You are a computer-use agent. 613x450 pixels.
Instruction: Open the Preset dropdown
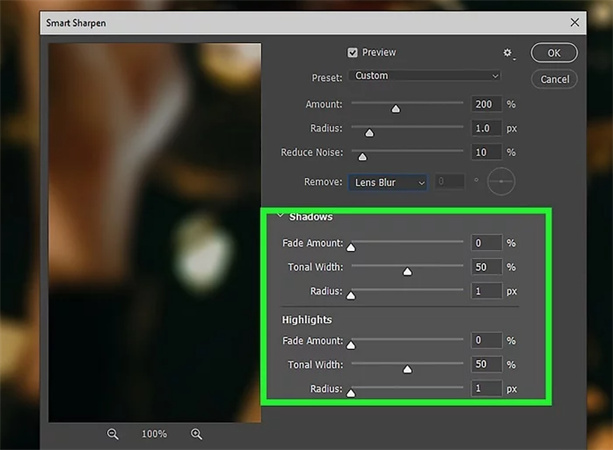point(425,76)
